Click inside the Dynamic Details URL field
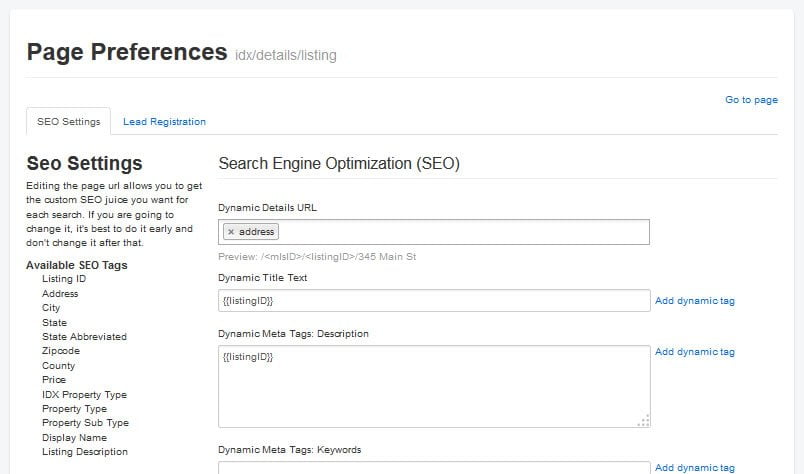 click(434, 232)
